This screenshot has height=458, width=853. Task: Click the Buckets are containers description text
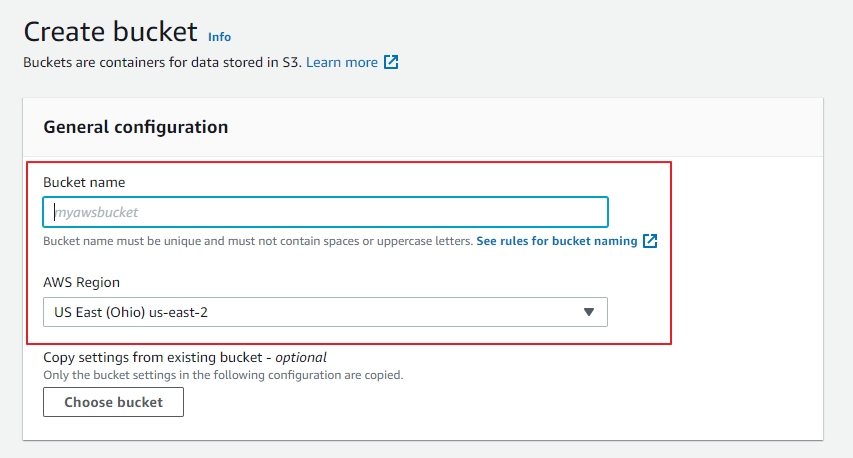(x=162, y=62)
